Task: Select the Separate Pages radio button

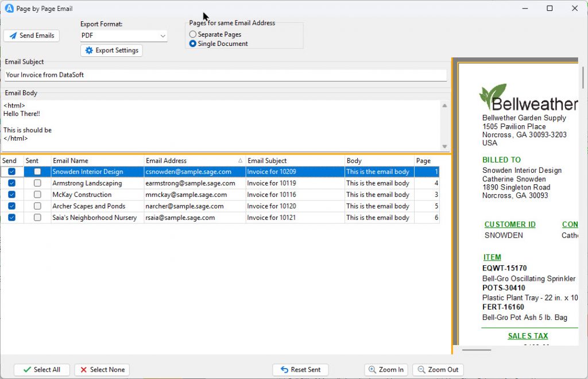Action: click(x=193, y=34)
